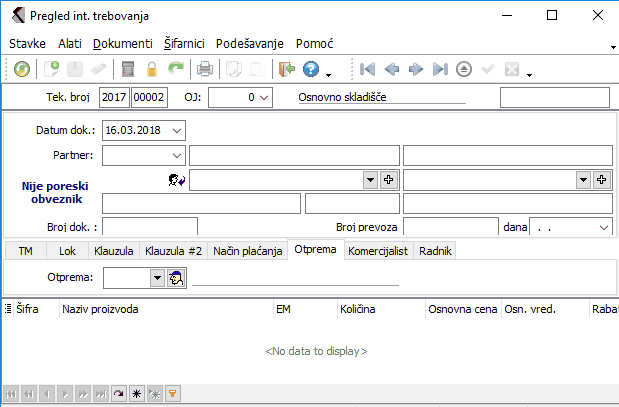Open the Šifarnici menu
Image resolution: width=619 pixels, height=407 pixels.
click(x=184, y=44)
